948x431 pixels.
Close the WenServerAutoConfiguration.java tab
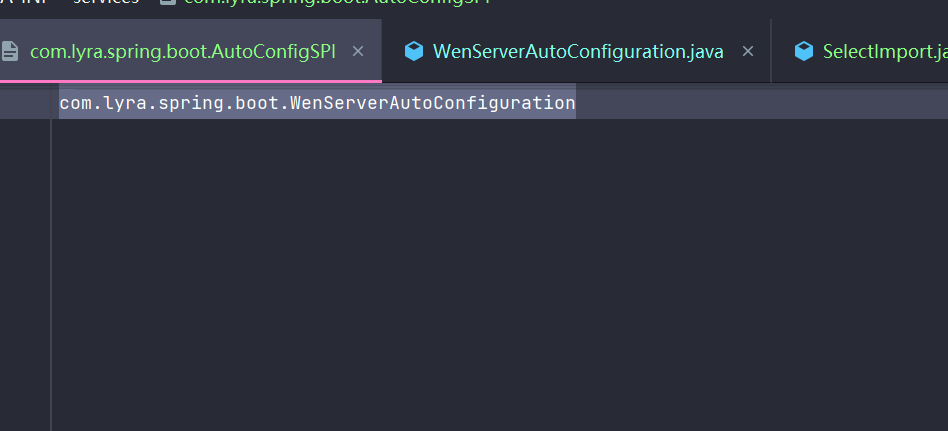click(747, 51)
